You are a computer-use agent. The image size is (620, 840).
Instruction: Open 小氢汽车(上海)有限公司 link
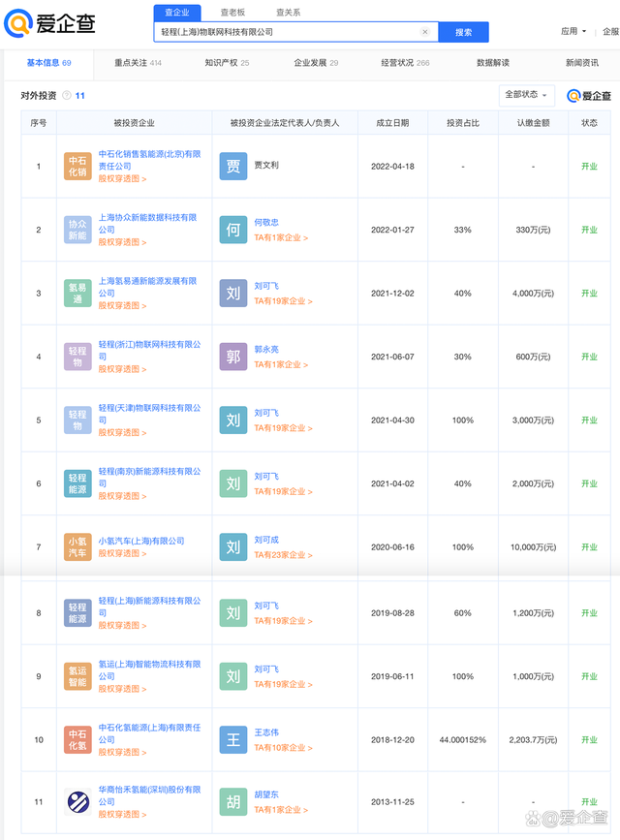[x=141, y=541]
